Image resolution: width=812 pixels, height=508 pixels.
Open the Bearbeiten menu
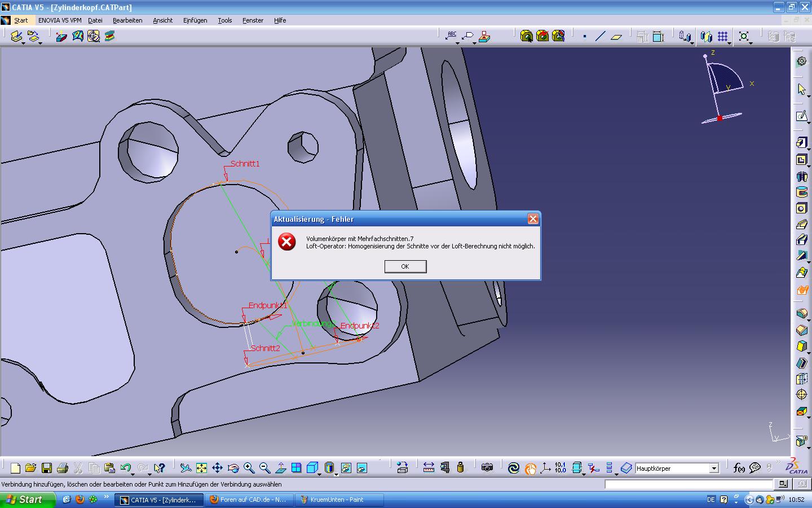coord(127,20)
